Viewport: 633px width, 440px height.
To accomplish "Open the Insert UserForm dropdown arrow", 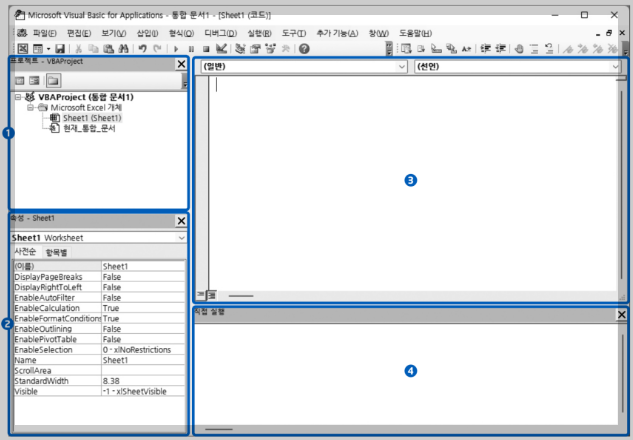I will coord(48,49).
